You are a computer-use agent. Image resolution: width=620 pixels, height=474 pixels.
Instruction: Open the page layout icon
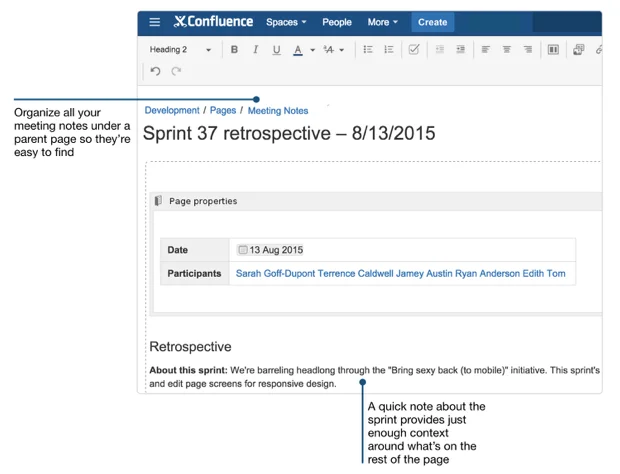tap(553, 49)
